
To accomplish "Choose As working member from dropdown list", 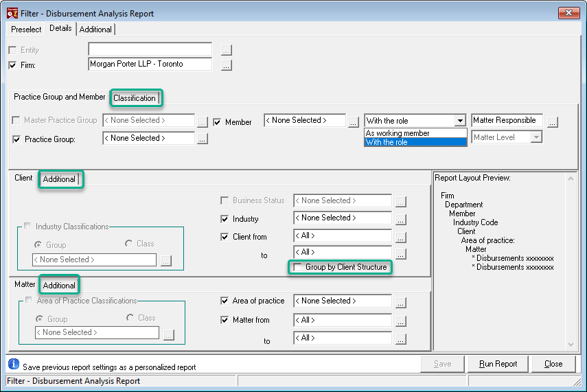I will point(415,133).
